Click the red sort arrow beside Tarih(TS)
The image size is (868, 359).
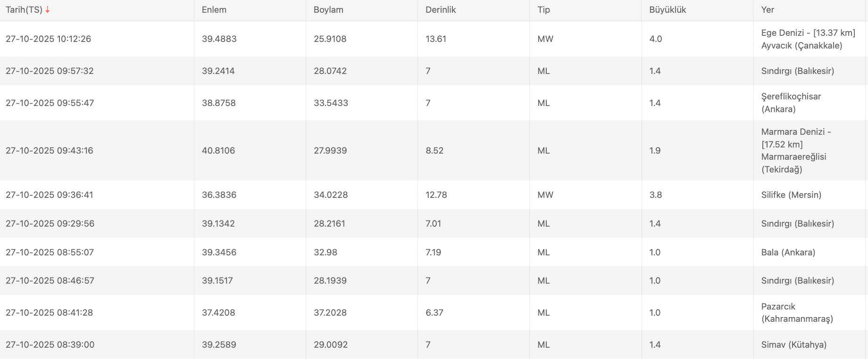[x=48, y=10]
